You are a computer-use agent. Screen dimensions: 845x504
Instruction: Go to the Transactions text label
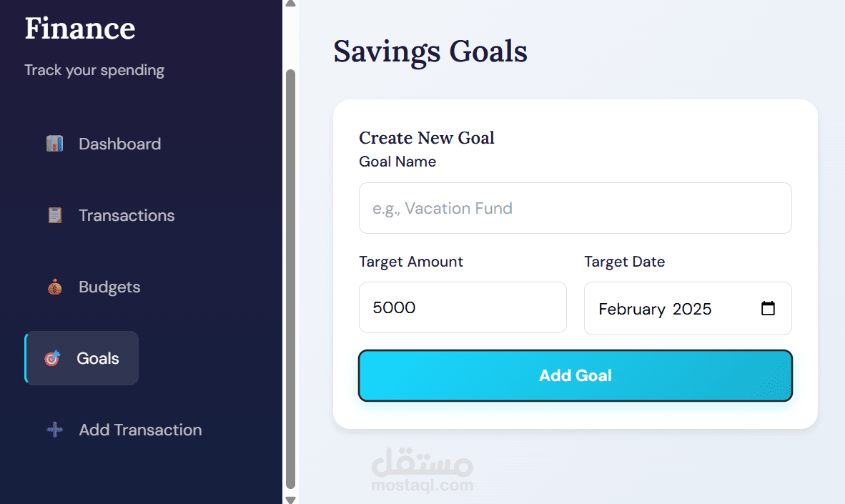(127, 215)
